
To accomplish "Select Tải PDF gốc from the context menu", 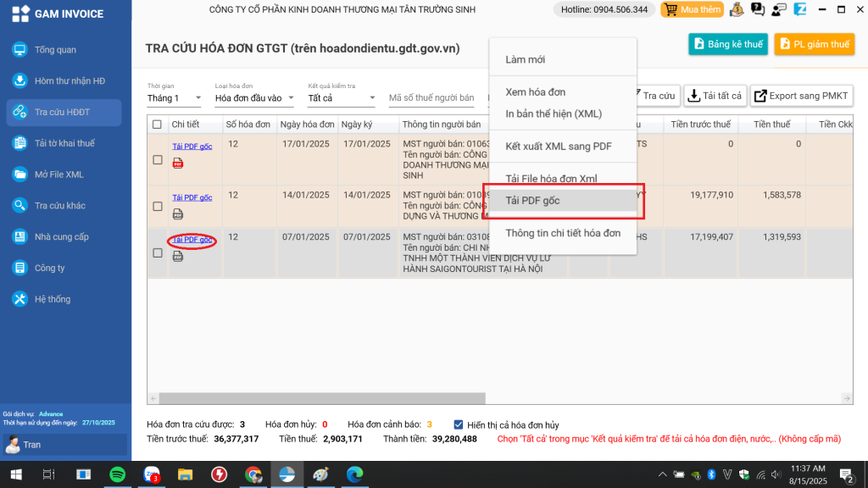I will tap(532, 201).
